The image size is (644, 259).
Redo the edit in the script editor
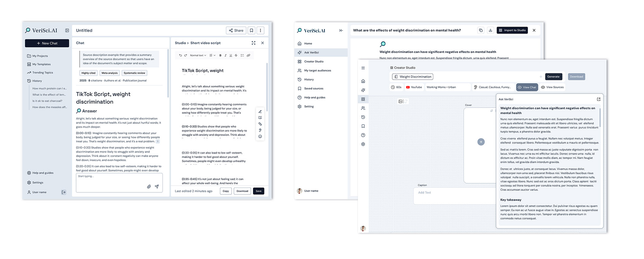point(186,56)
